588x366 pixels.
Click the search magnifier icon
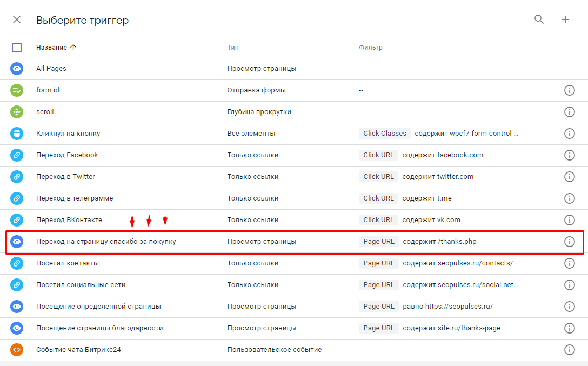[x=539, y=19]
